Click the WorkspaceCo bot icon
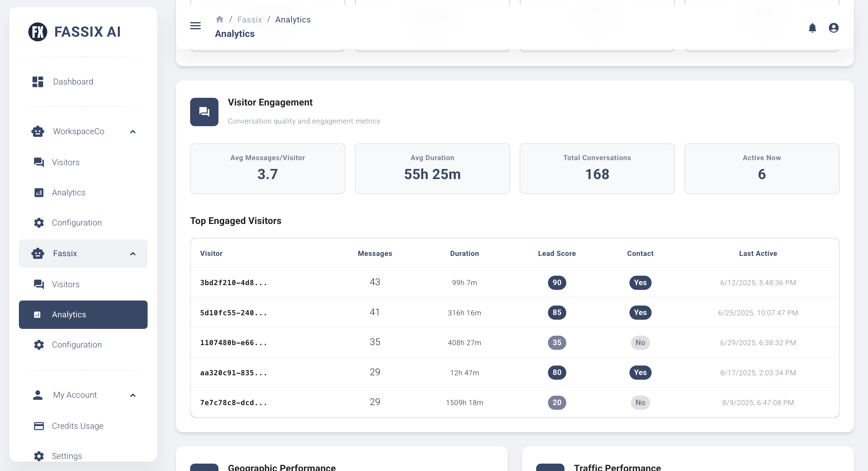Image resolution: width=868 pixels, height=471 pixels. coord(37,131)
